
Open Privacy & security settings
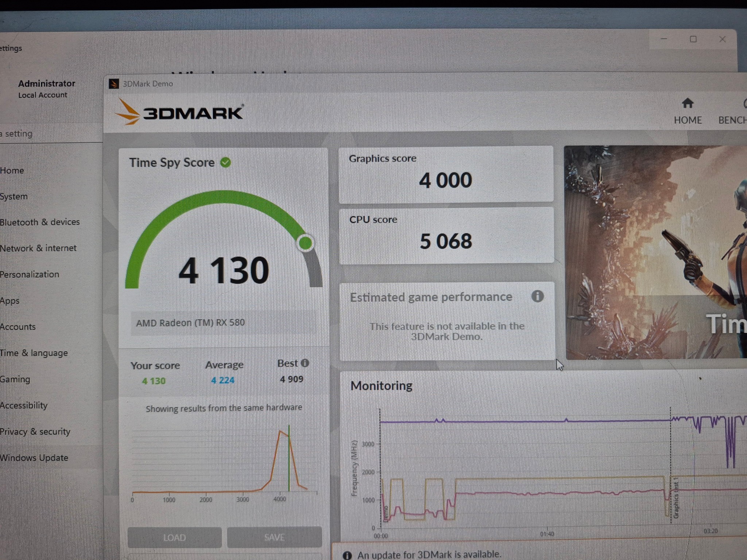(x=35, y=432)
